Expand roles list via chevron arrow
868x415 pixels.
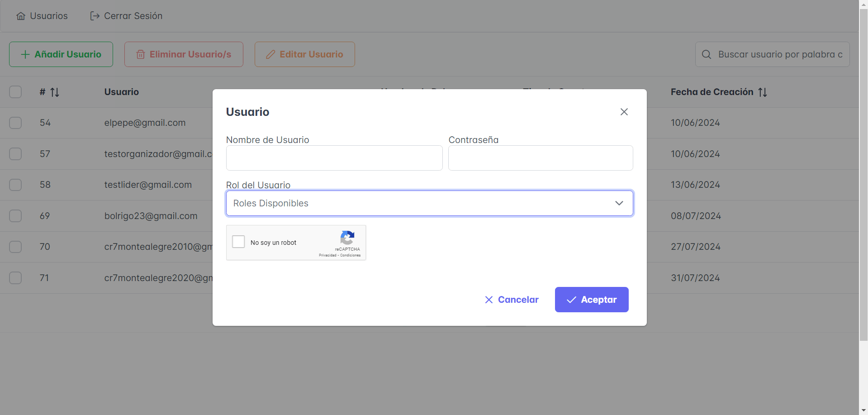[619, 203]
